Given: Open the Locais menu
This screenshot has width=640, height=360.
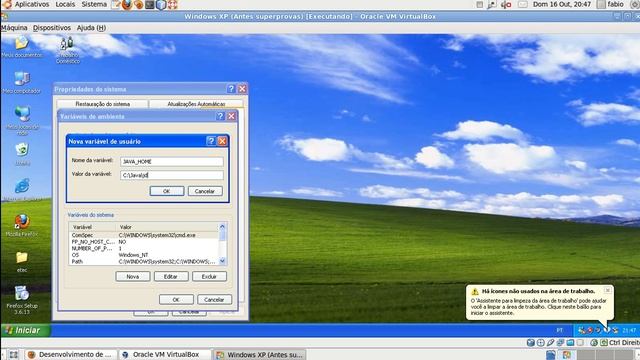Looking at the screenshot, I should pyautogui.click(x=65, y=4).
